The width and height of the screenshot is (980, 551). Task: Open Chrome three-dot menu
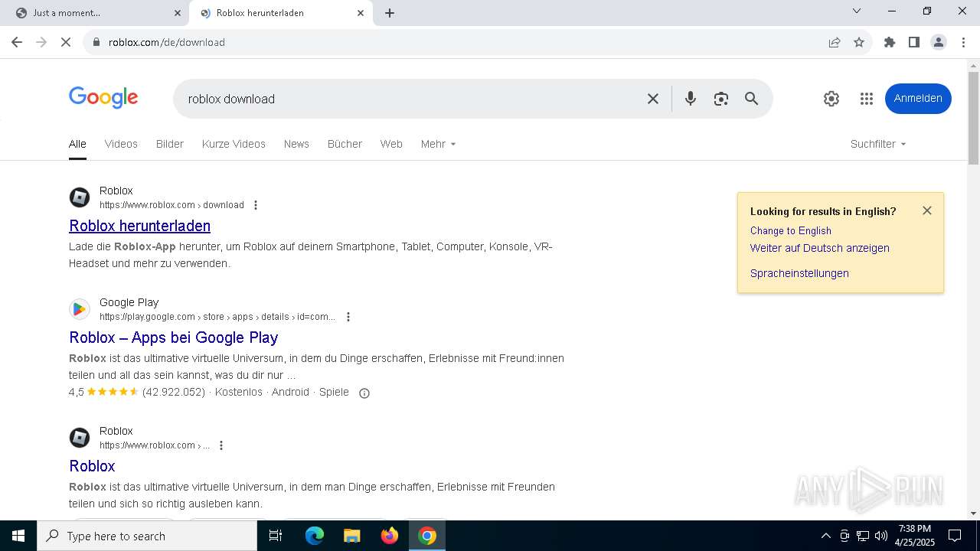963,42
